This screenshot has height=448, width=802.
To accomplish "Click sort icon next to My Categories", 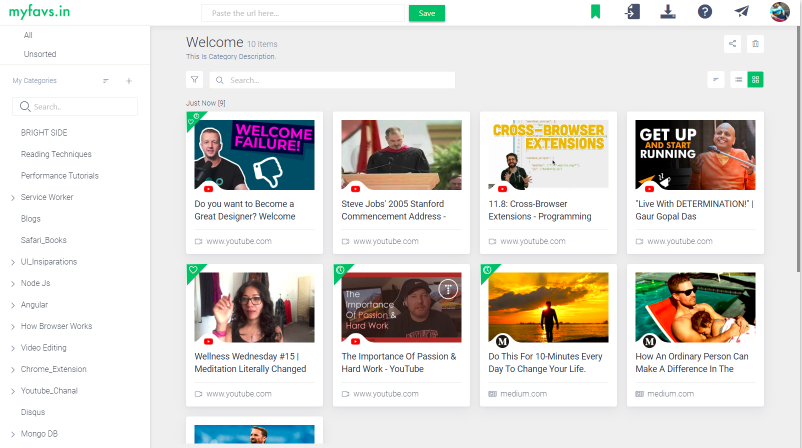I will point(106,81).
